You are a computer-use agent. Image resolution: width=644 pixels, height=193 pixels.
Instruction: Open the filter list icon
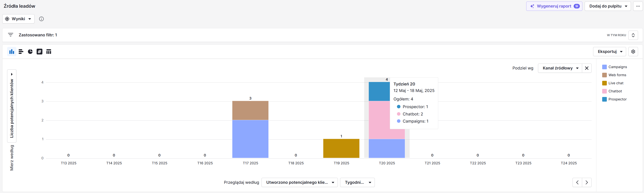pyautogui.click(x=10, y=35)
